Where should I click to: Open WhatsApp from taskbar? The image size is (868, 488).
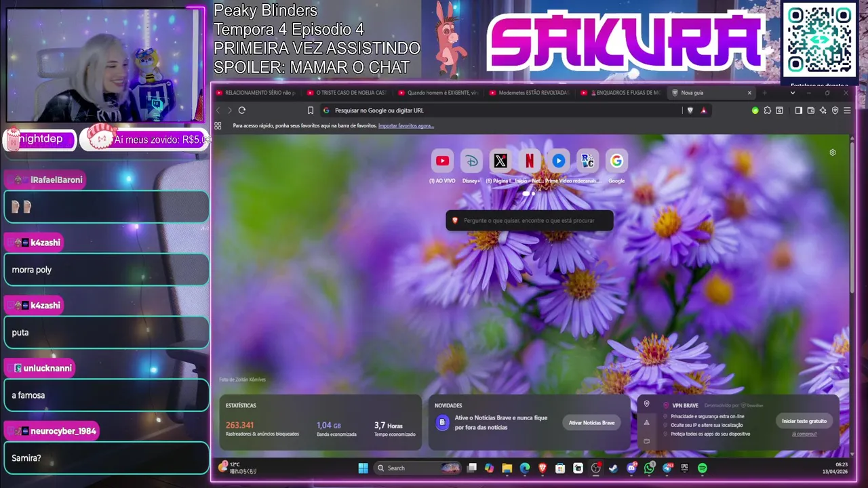coord(650,468)
